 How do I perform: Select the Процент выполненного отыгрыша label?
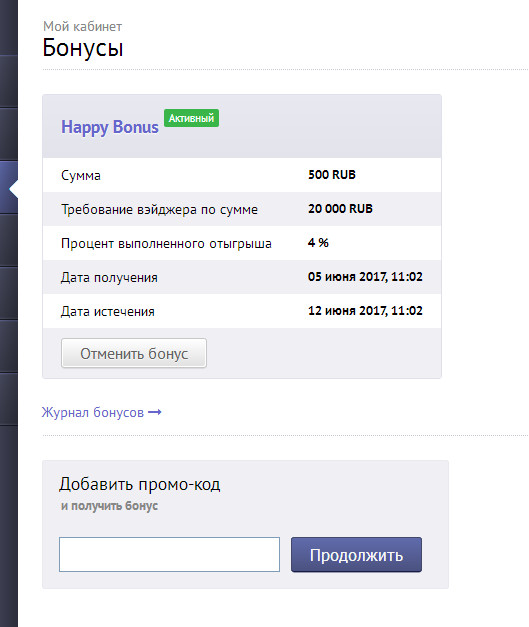[x=166, y=244]
